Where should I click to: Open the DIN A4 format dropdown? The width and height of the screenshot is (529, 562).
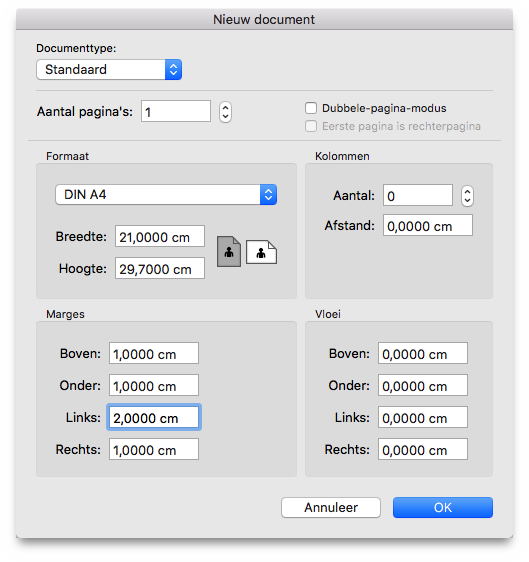click(166, 195)
